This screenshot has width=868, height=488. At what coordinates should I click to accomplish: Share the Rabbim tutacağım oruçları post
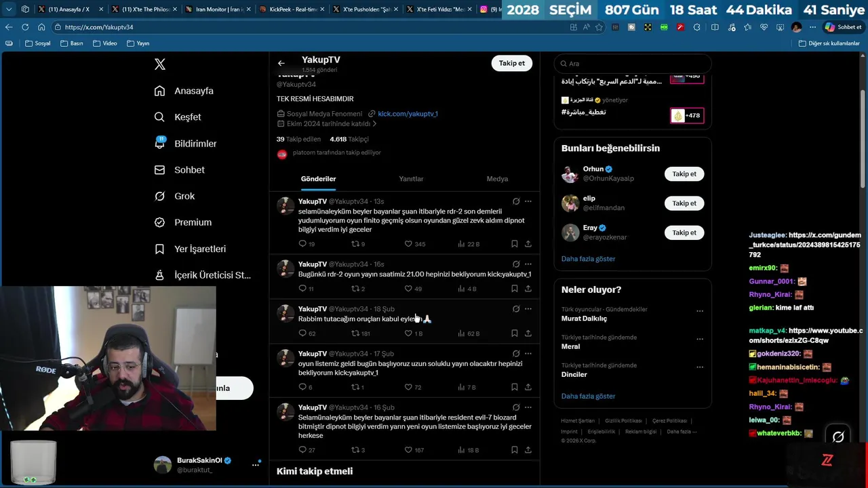click(528, 333)
